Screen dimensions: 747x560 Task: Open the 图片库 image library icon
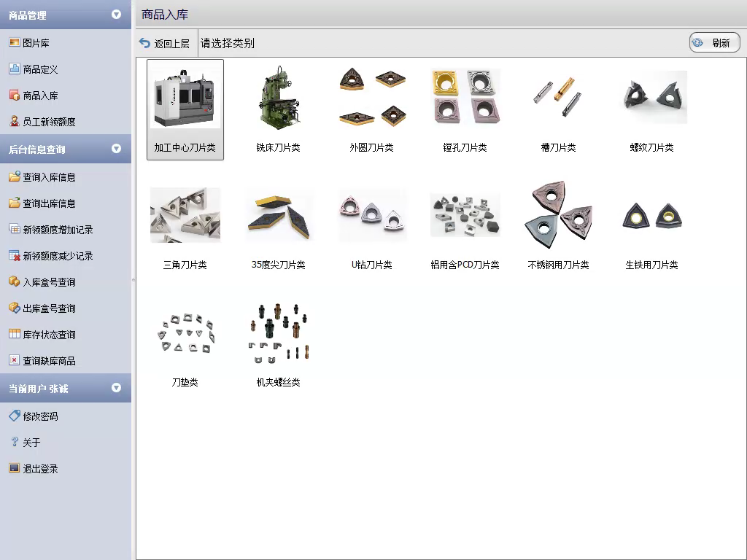point(15,42)
